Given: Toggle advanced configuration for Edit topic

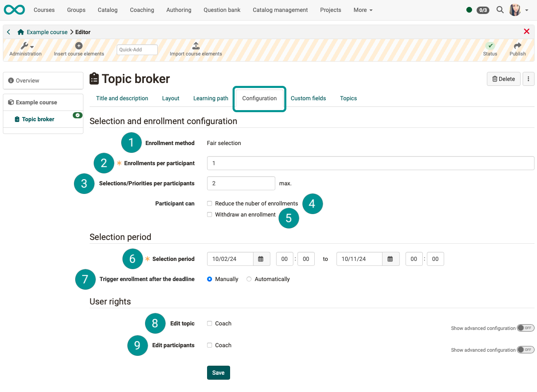Looking at the screenshot, I should pyautogui.click(x=525, y=328).
